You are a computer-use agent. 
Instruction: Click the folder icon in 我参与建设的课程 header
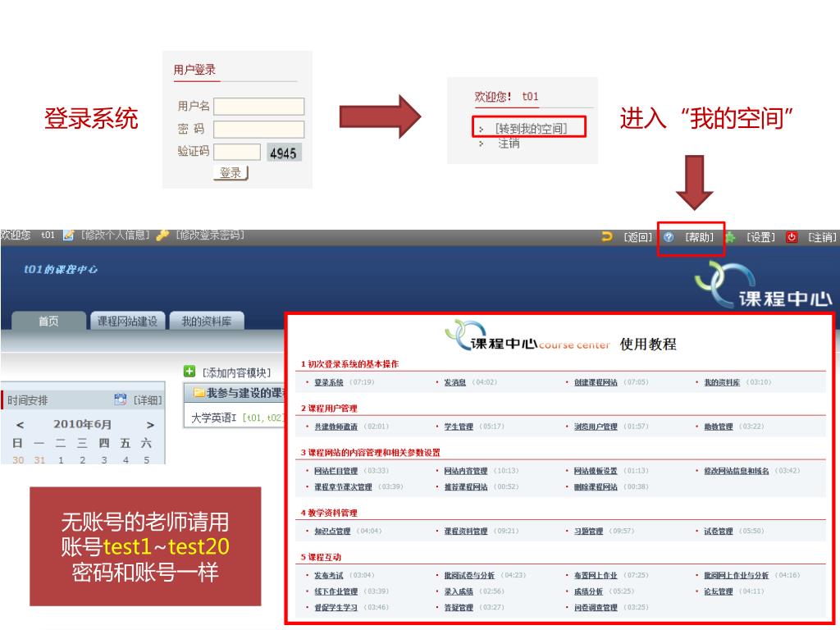[199, 393]
